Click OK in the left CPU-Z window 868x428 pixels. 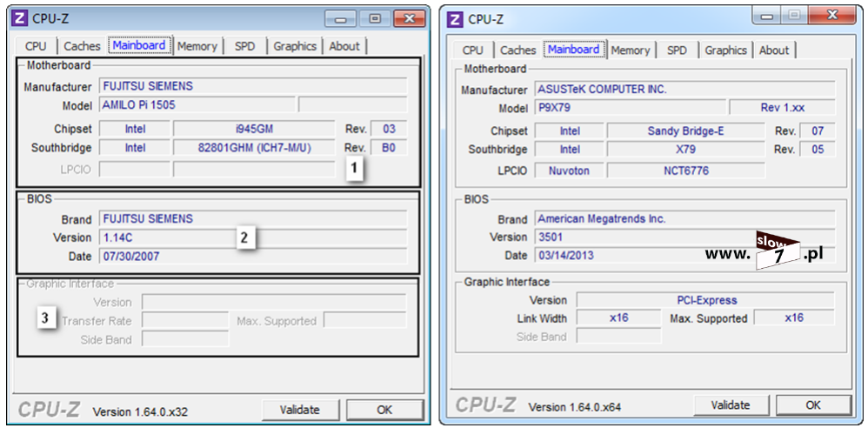click(384, 410)
